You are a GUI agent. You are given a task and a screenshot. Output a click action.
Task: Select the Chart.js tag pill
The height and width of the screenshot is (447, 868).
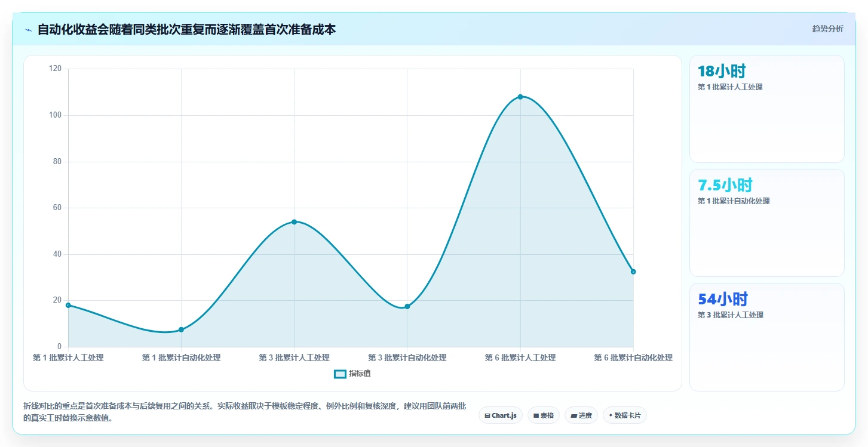pos(501,415)
